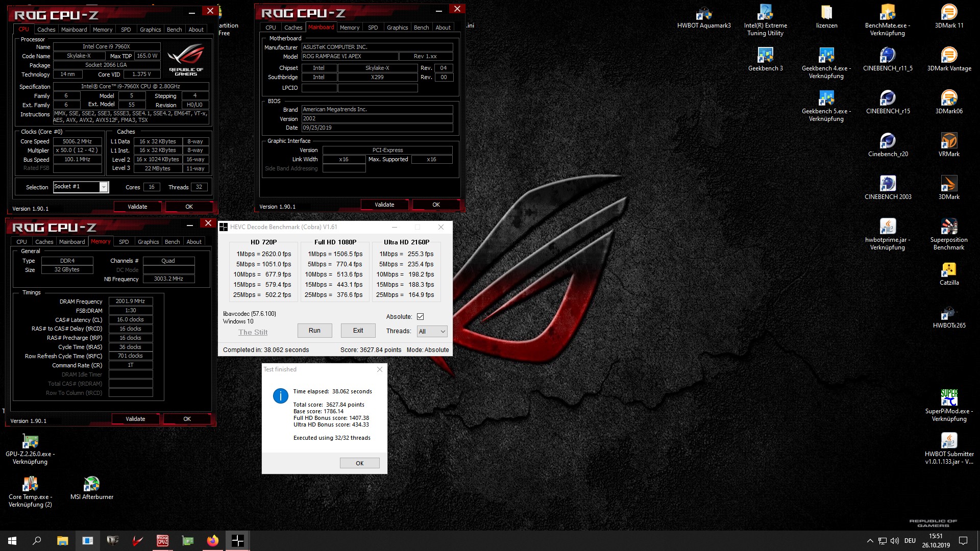Open File Explorer from taskbar

(62, 540)
